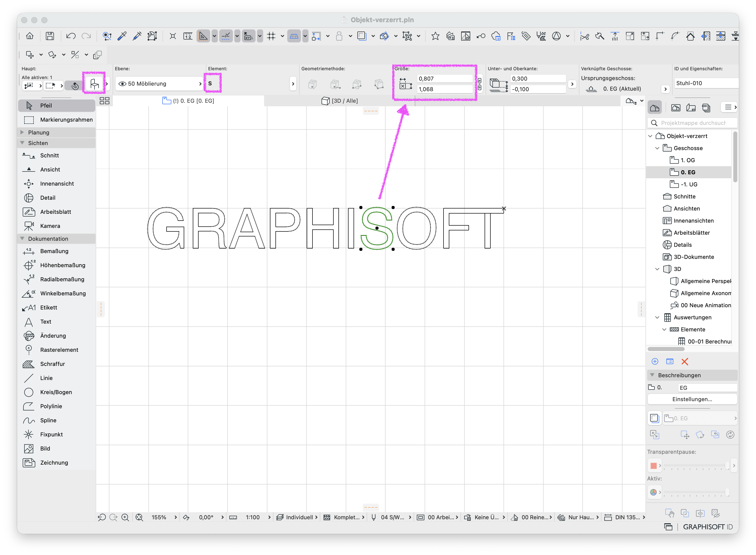Open -1. UG story in navigator

point(689,184)
